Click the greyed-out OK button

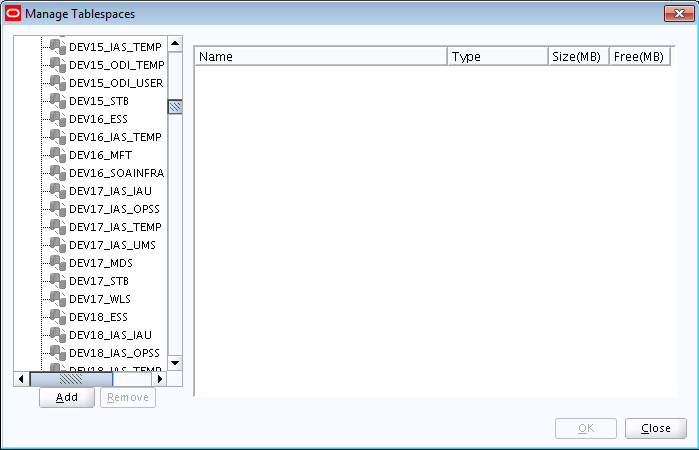pyautogui.click(x=586, y=428)
